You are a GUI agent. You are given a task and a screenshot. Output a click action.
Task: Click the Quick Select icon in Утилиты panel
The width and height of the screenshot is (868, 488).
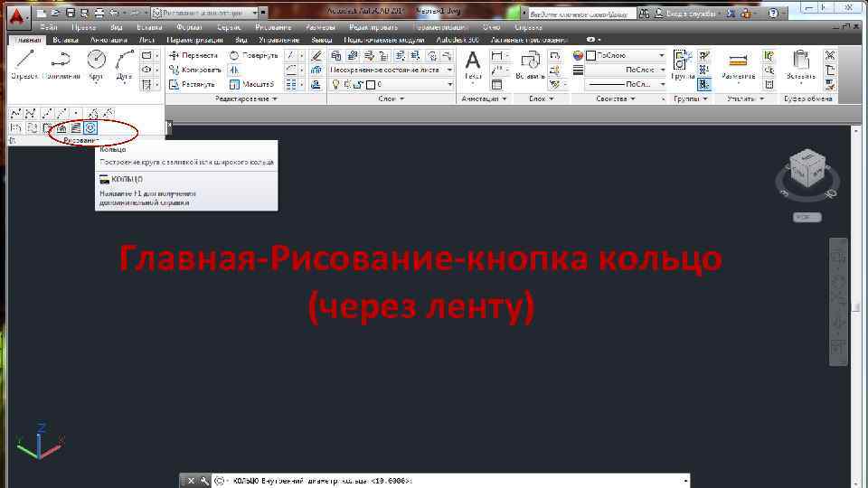pyautogui.click(x=769, y=55)
